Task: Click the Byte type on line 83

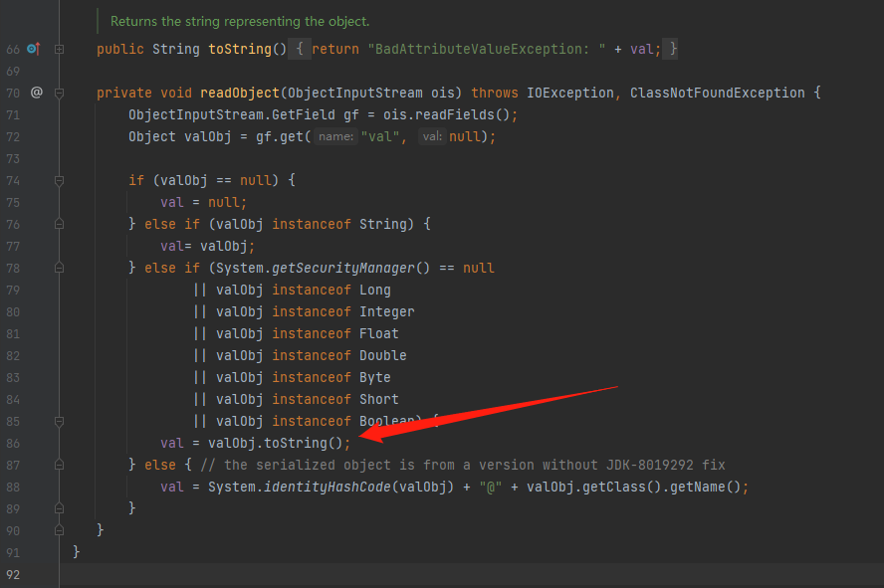Action: (375, 377)
